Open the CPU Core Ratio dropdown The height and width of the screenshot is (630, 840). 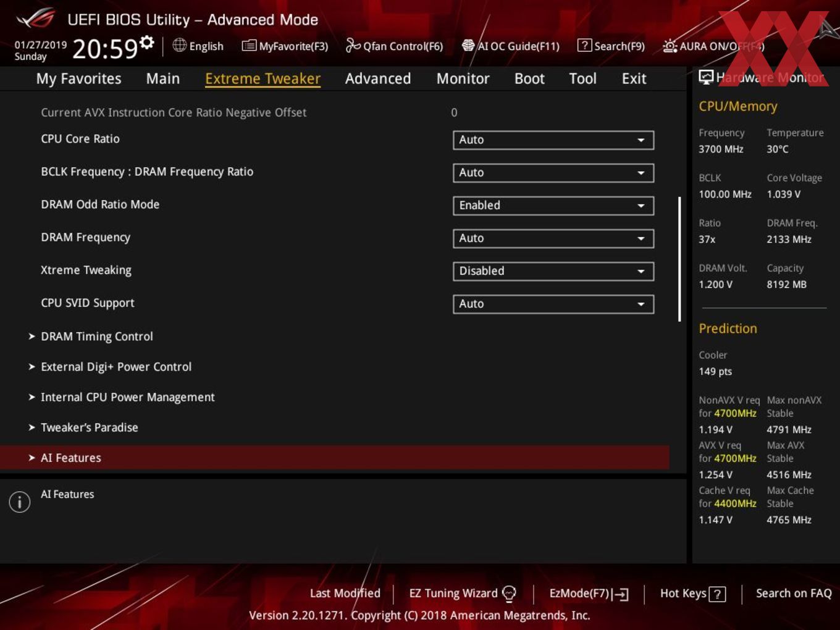(553, 140)
